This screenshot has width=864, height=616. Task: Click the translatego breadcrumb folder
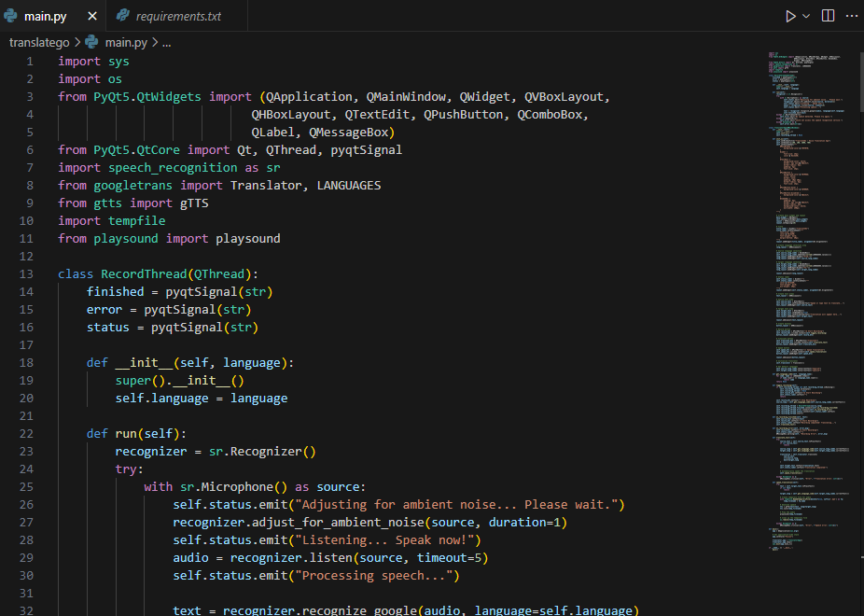point(38,42)
